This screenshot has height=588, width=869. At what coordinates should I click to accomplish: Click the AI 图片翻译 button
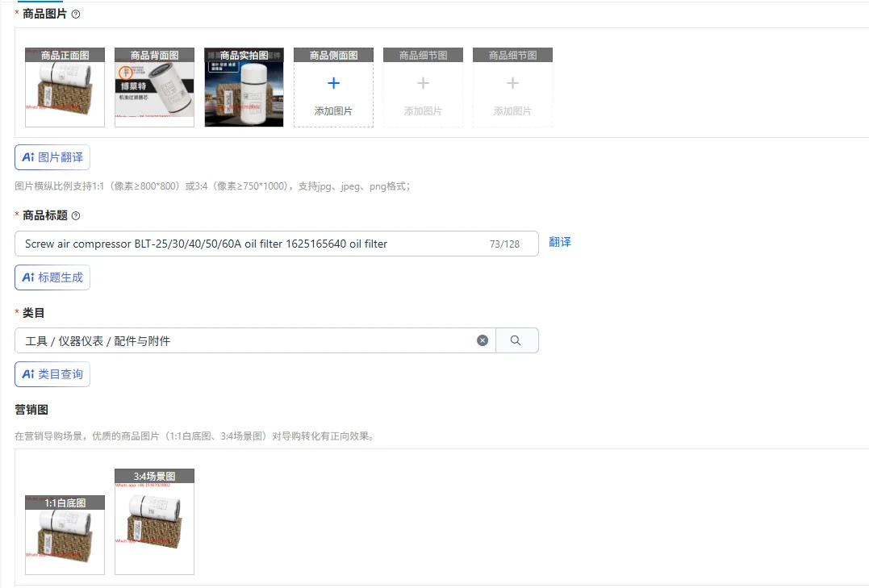click(x=52, y=157)
